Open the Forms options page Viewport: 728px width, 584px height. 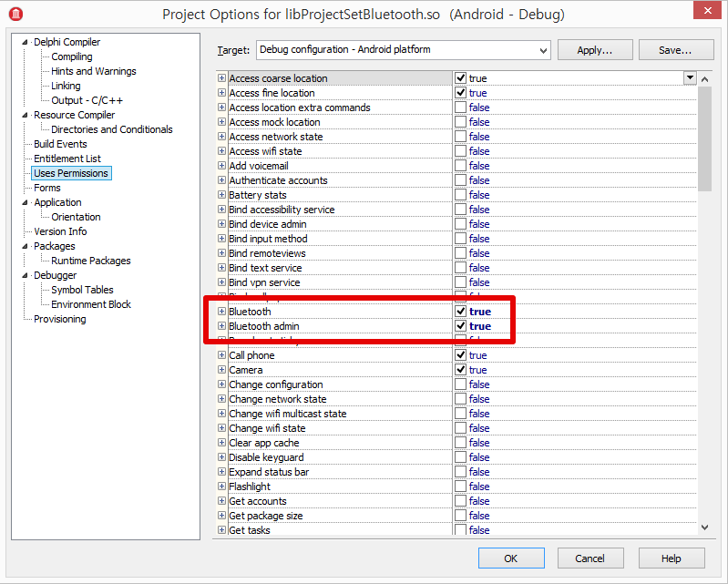tap(46, 188)
